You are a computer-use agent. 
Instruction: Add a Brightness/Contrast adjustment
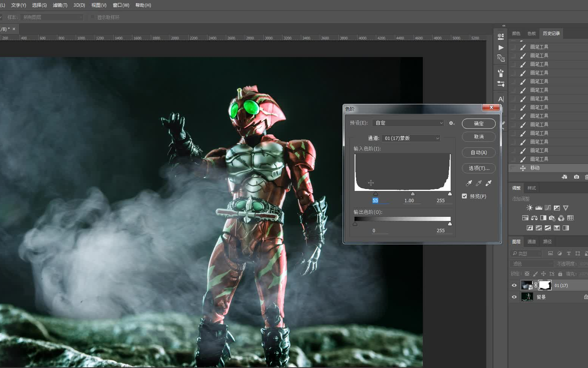[x=529, y=208]
